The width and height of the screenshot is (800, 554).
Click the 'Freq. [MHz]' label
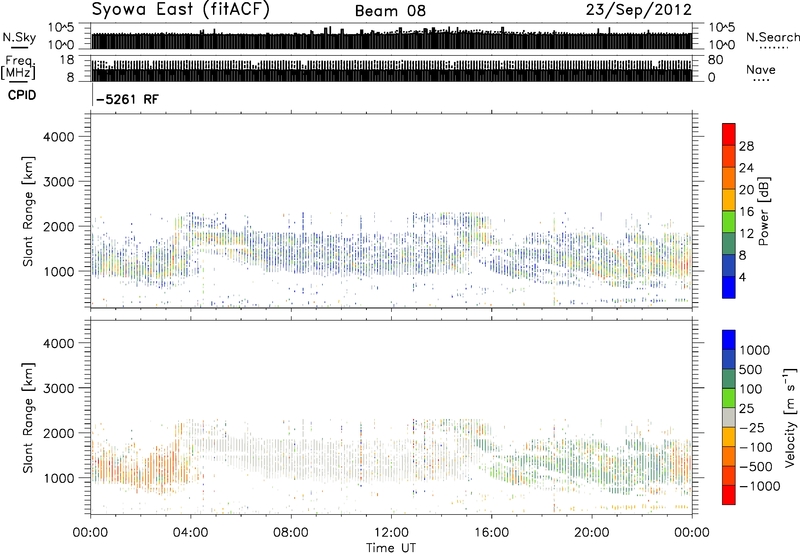(x=18, y=68)
